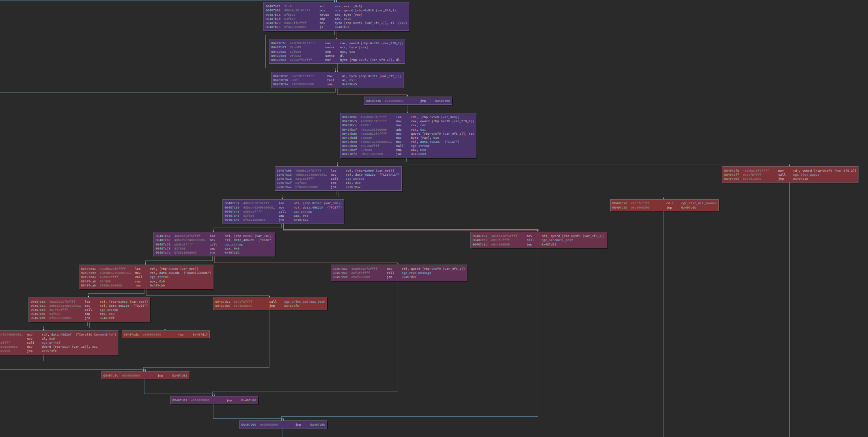The image size is (868, 437).
Task: Select the "LISTALL" string annotation
Action: click(390, 175)
